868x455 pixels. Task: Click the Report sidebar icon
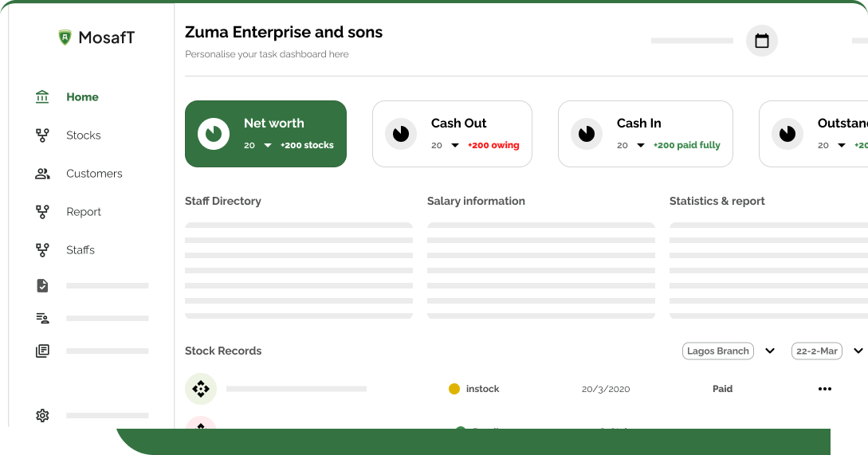point(42,211)
